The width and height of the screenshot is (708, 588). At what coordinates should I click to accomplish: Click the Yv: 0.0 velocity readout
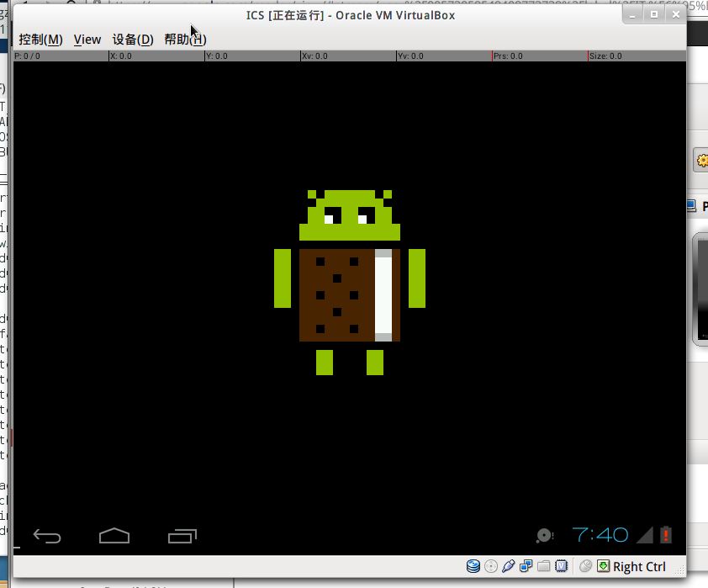click(410, 56)
